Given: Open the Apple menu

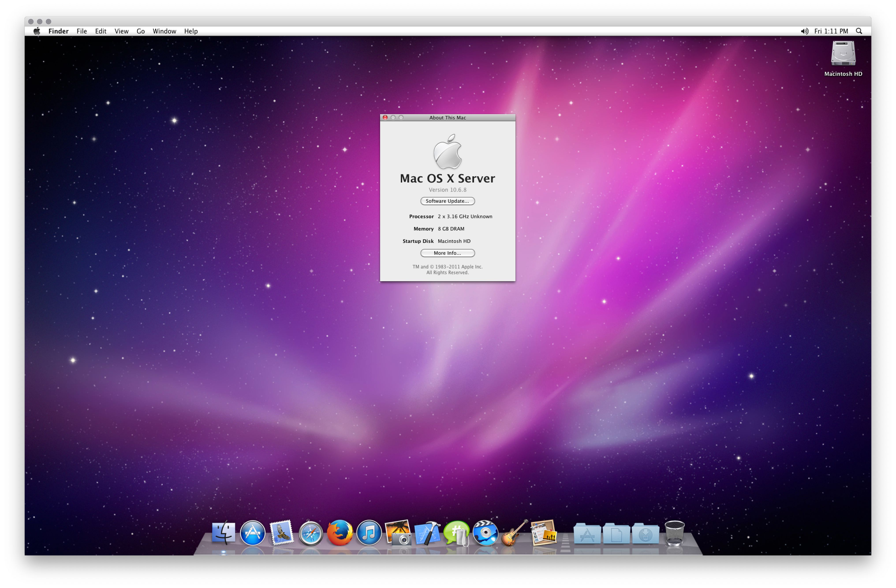Looking at the screenshot, I should (x=37, y=31).
